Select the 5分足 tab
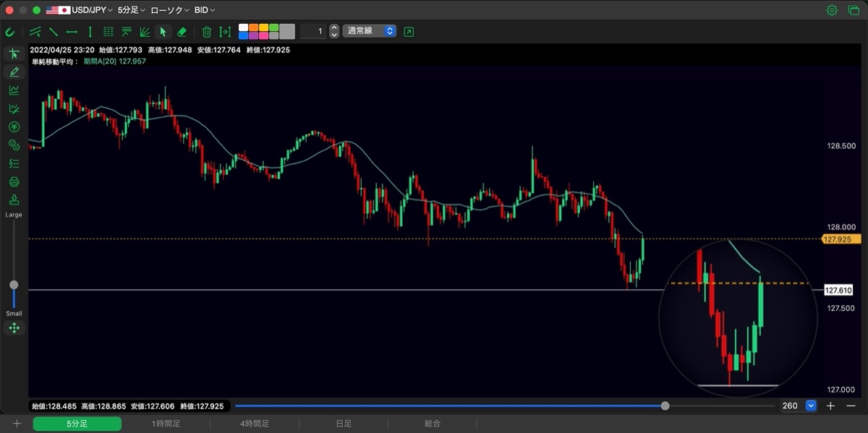The height and width of the screenshot is (433, 868). pyautogui.click(x=77, y=424)
